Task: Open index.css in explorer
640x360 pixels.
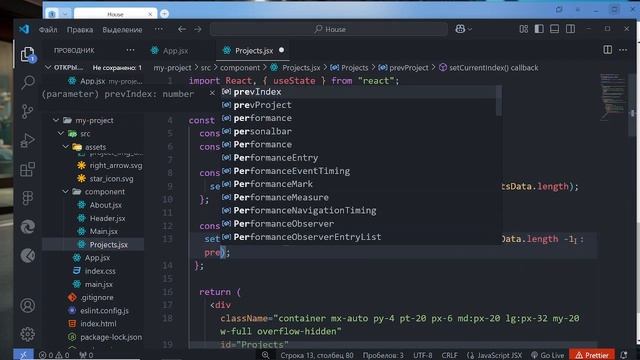Action: pos(100,271)
